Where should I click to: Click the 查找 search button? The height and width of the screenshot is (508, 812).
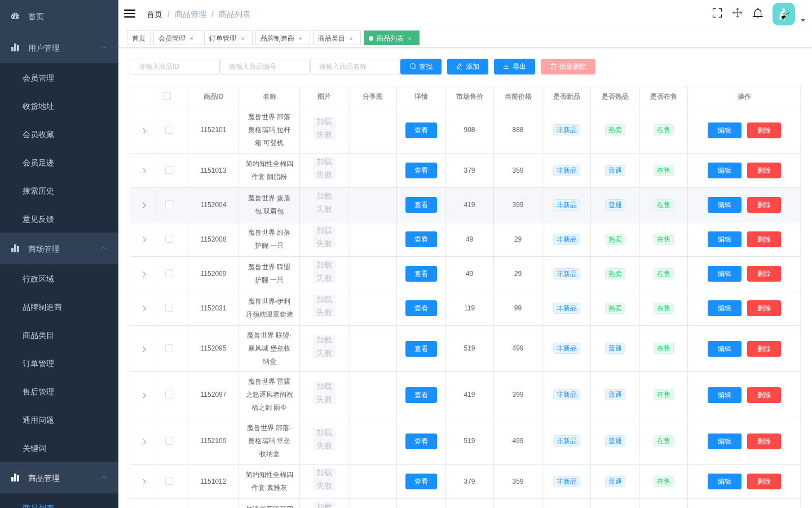421,67
